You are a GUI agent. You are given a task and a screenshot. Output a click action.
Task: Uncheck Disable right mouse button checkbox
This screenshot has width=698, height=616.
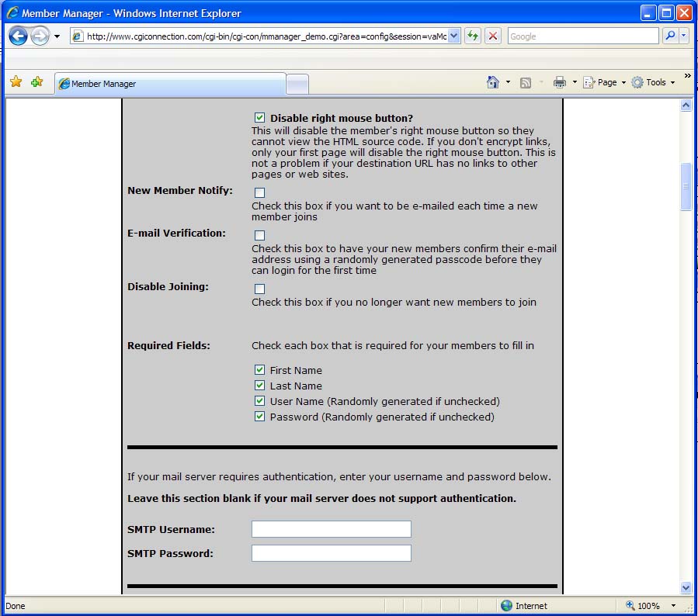point(259,117)
